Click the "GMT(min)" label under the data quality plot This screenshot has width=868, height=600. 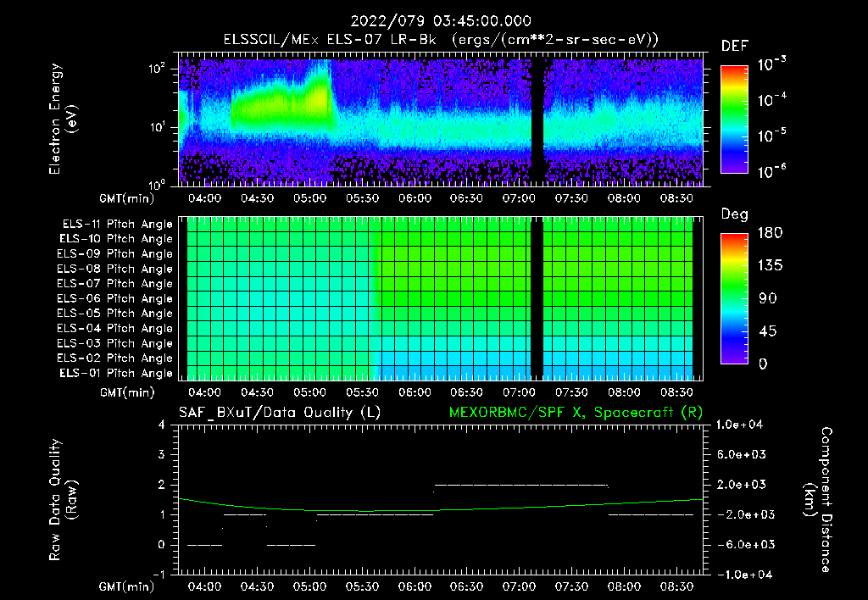coord(127,586)
